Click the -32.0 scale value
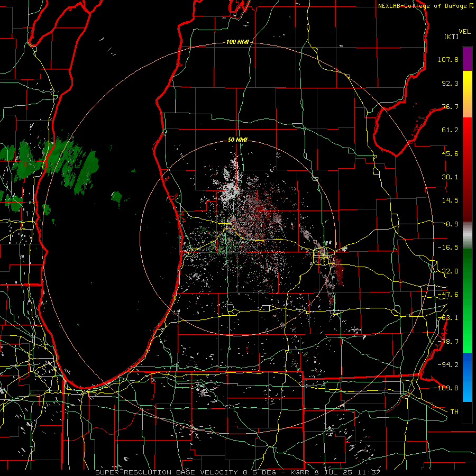 [448, 271]
